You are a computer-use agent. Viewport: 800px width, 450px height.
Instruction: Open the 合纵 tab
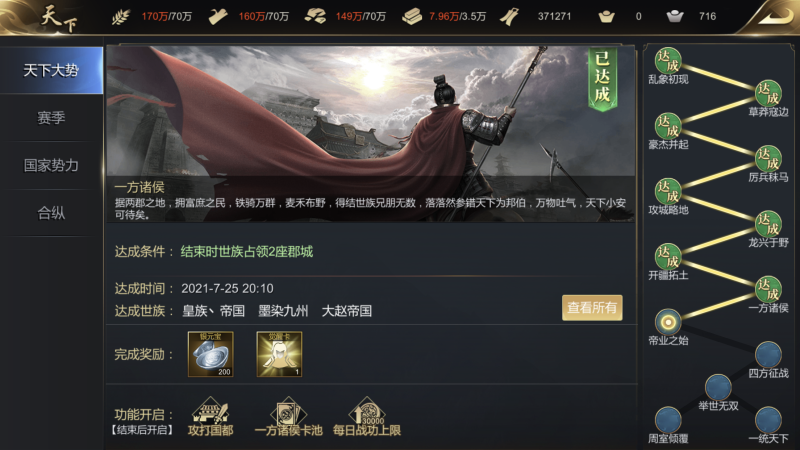point(51,213)
